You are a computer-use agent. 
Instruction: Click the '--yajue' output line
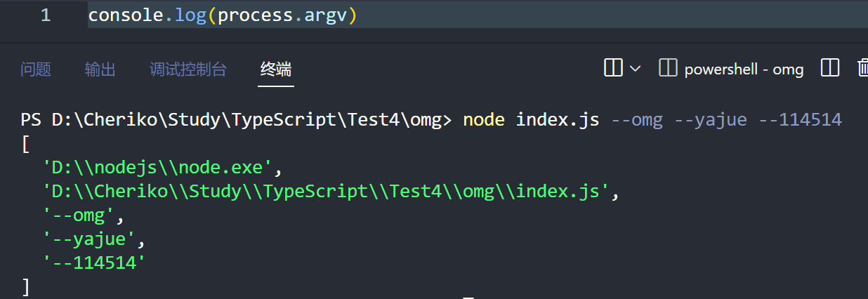89,239
